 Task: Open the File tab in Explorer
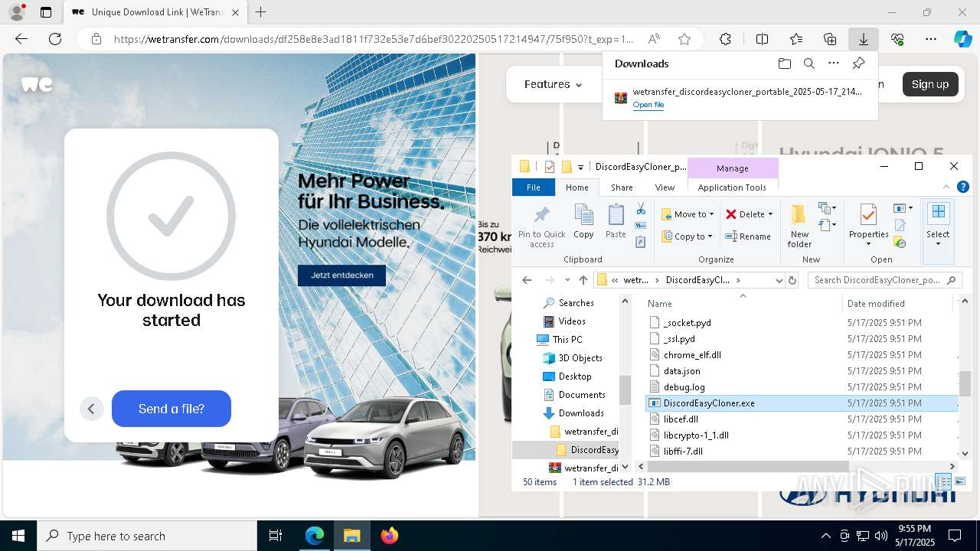534,187
